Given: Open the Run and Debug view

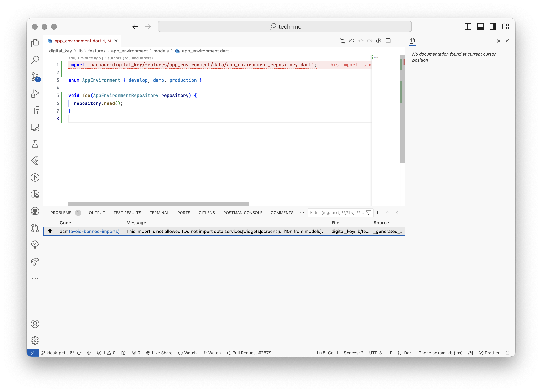Looking at the screenshot, I should click(x=35, y=94).
